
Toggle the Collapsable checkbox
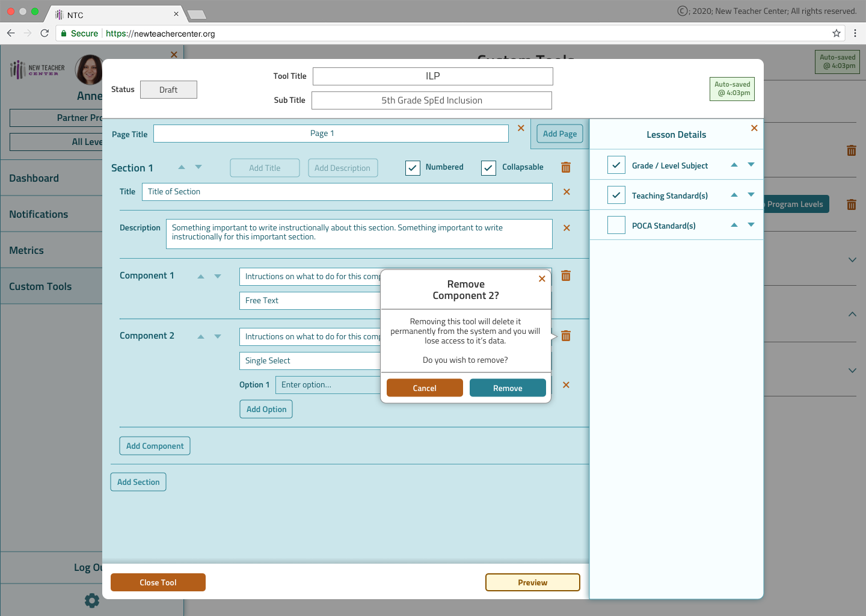click(x=488, y=168)
